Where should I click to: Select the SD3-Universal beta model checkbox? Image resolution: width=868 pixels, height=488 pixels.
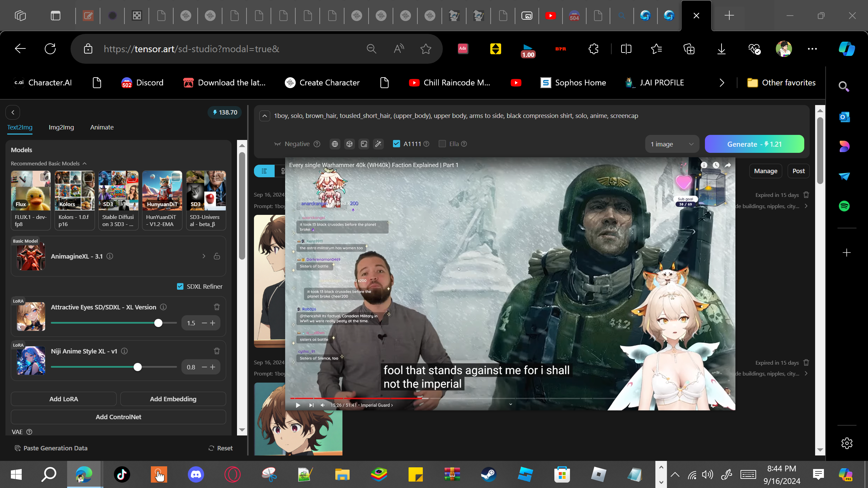pos(219,177)
